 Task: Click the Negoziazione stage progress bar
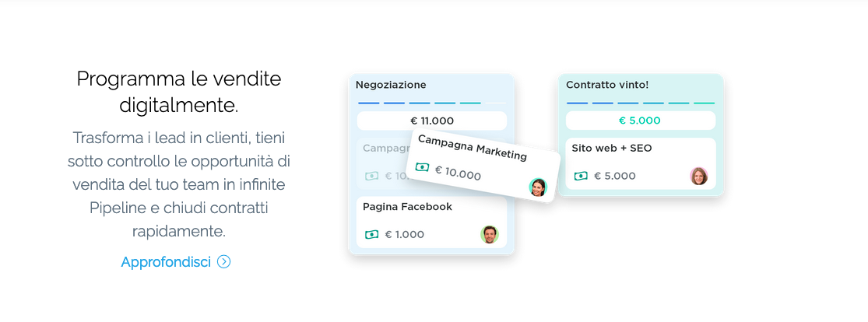[x=431, y=103]
